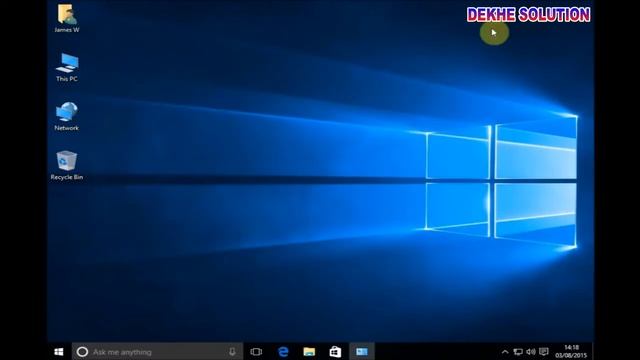Image resolution: width=640 pixels, height=360 pixels.
Task: Click the Cortana microphone icon
Action: tap(232, 351)
